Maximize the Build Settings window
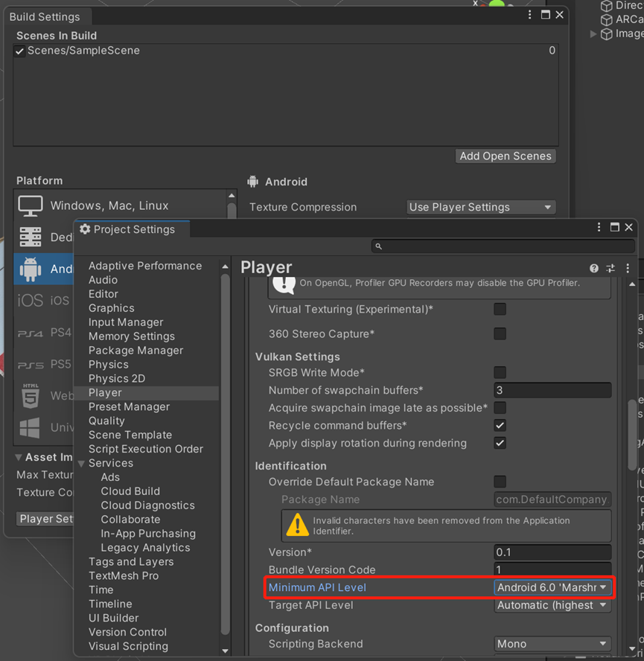 [545, 15]
